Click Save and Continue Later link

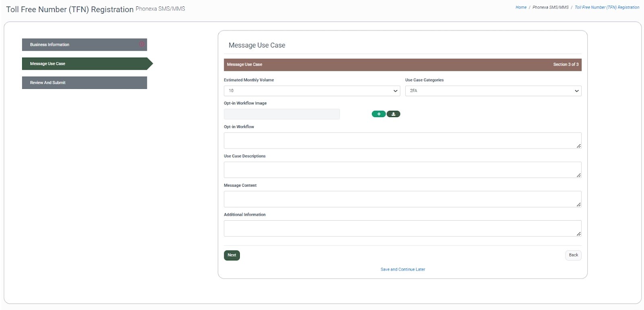[x=403, y=269]
